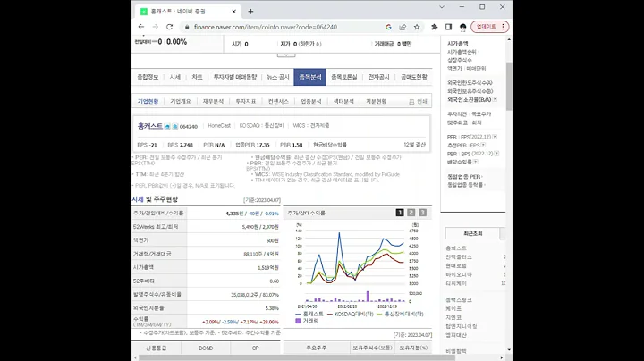Viewport: 644px width, 361px height.
Task: Open the 차트 tab
Action: (x=197, y=77)
